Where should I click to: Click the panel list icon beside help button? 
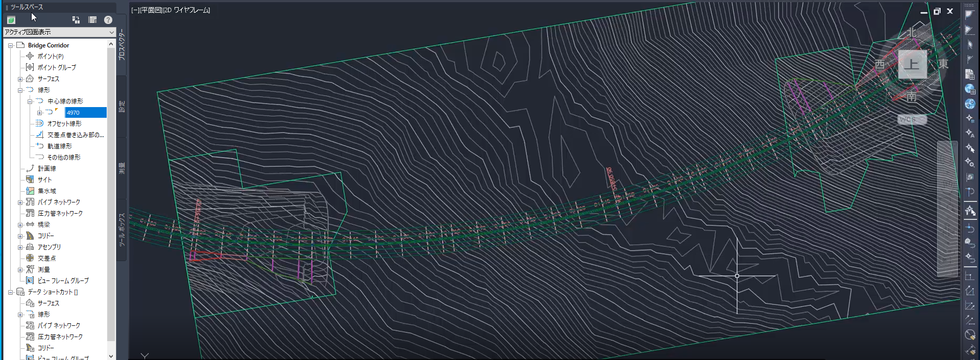coord(92,20)
